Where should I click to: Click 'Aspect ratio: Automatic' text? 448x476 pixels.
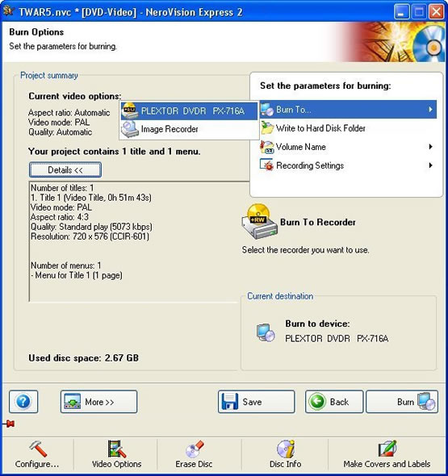tap(69, 113)
